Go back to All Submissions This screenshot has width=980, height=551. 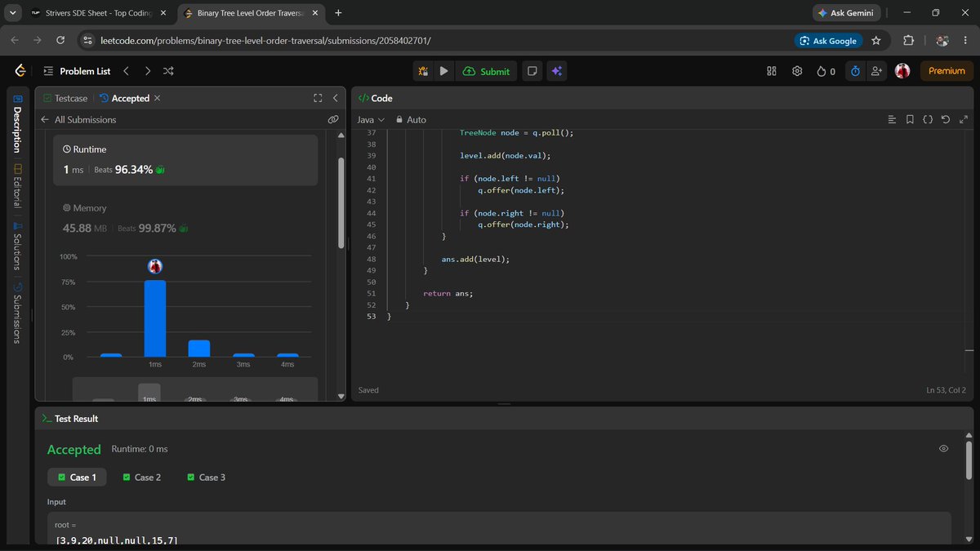[78, 119]
